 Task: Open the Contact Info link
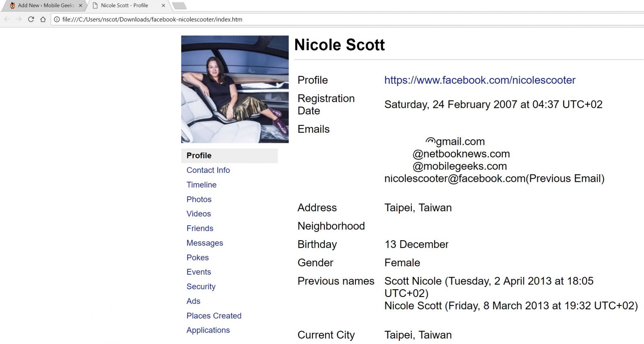pyautogui.click(x=208, y=170)
